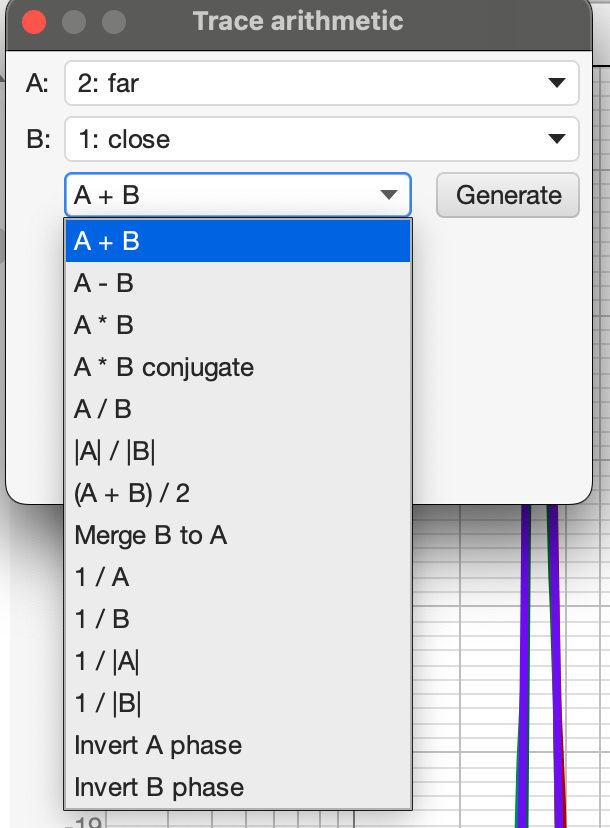
Task: Pick the '1 / B' option
Action: click(238, 619)
